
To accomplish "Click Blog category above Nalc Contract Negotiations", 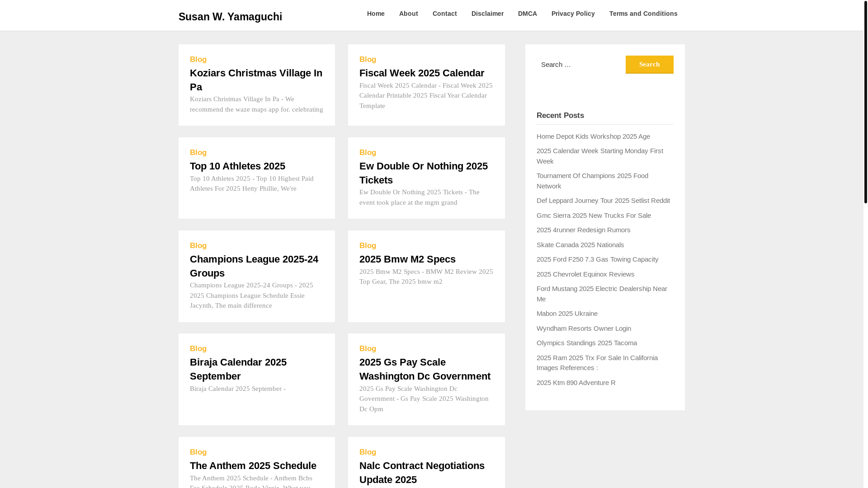I will click(x=368, y=452).
